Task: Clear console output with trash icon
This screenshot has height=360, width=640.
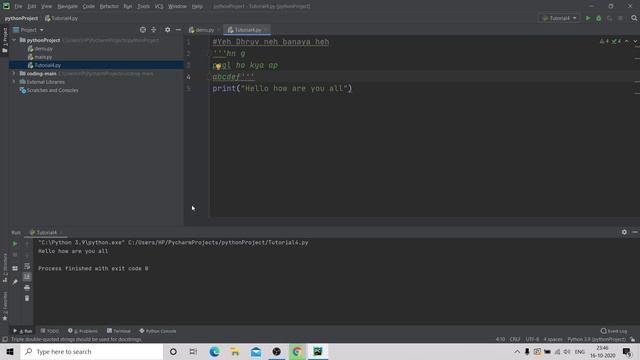Action: tap(27, 298)
